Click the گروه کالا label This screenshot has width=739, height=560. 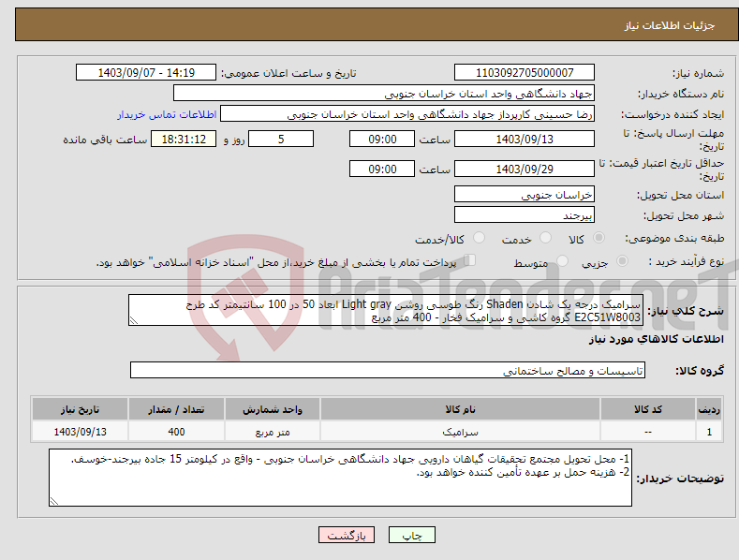(700, 371)
